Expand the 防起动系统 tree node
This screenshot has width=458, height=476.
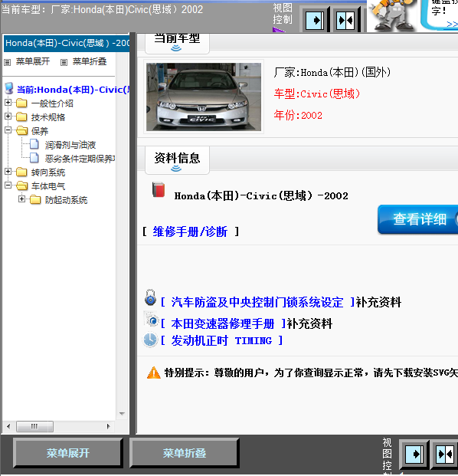(22, 199)
